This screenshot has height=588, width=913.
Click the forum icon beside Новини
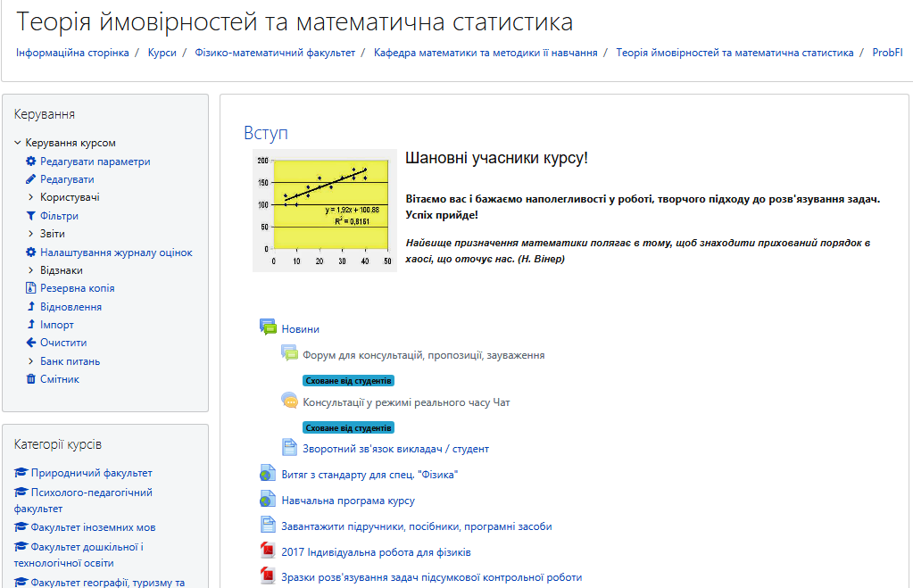point(267,327)
